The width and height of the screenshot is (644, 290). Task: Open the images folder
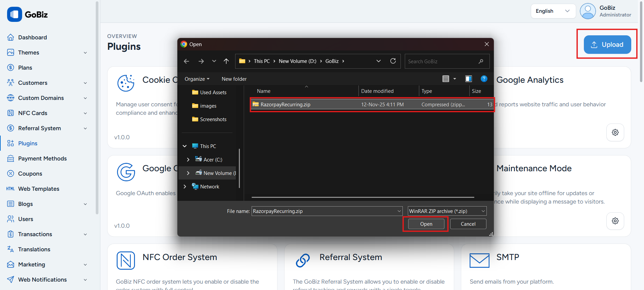pyautogui.click(x=204, y=106)
